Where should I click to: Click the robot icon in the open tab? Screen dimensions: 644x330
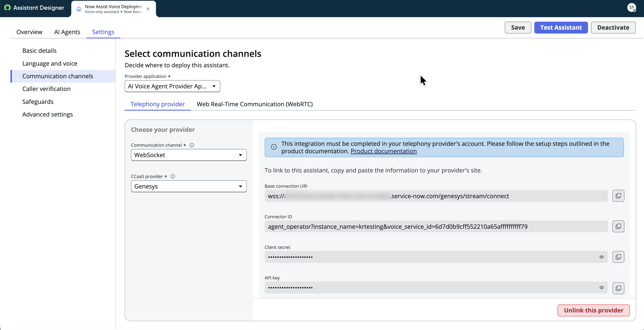tap(79, 9)
